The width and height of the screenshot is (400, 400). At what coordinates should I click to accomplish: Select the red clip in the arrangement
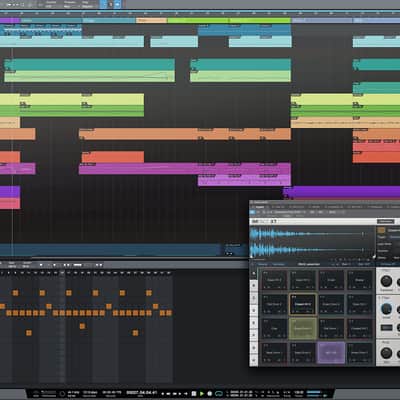(113, 157)
